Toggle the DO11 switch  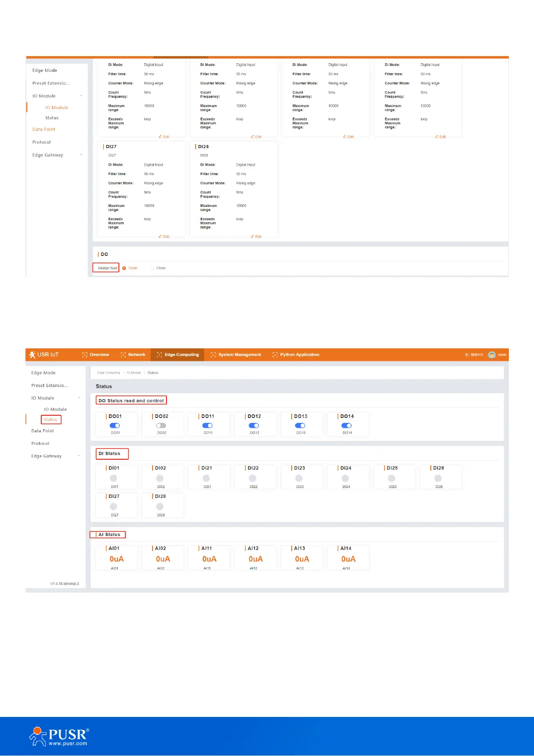click(x=207, y=426)
